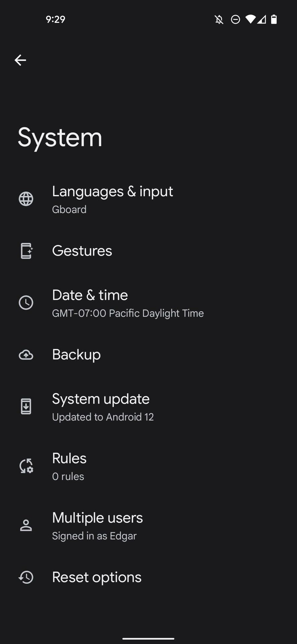Select the Backup option
This screenshot has width=297, height=644.
point(76,355)
